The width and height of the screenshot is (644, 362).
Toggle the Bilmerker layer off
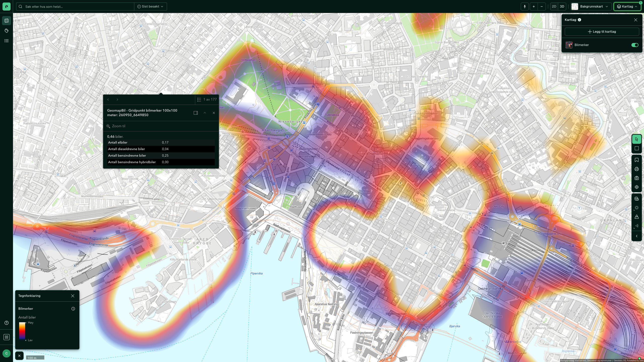click(635, 45)
